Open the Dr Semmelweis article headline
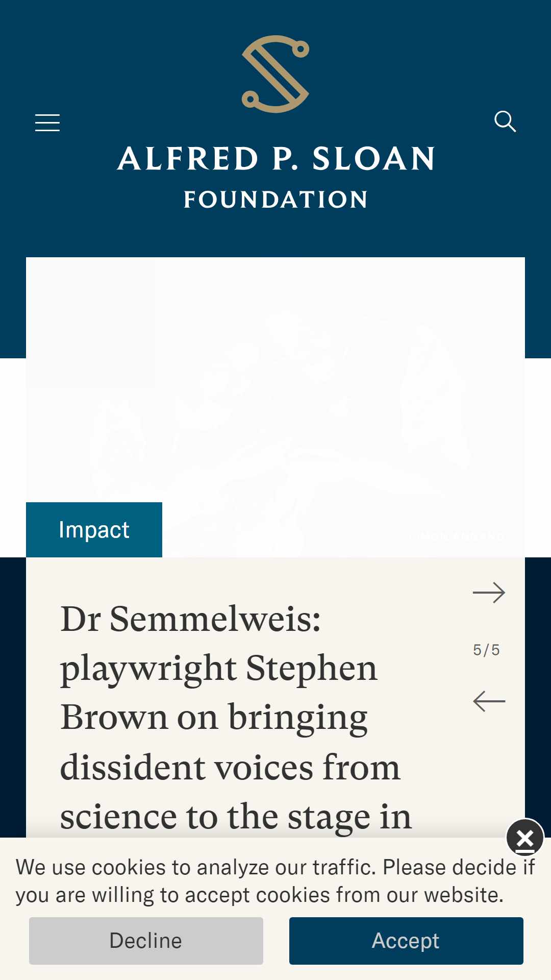Screen dimensions: 551x980 point(236,718)
